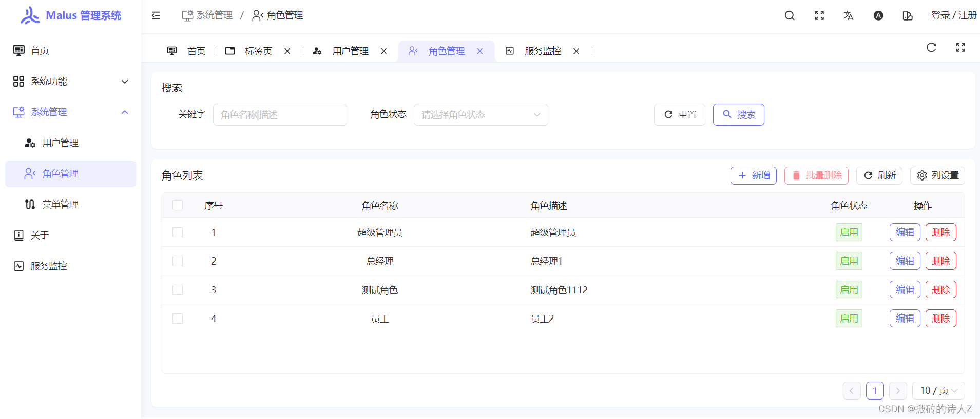Click 测试角色1112 description cell
The image size is (980, 419).
click(559, 290)
